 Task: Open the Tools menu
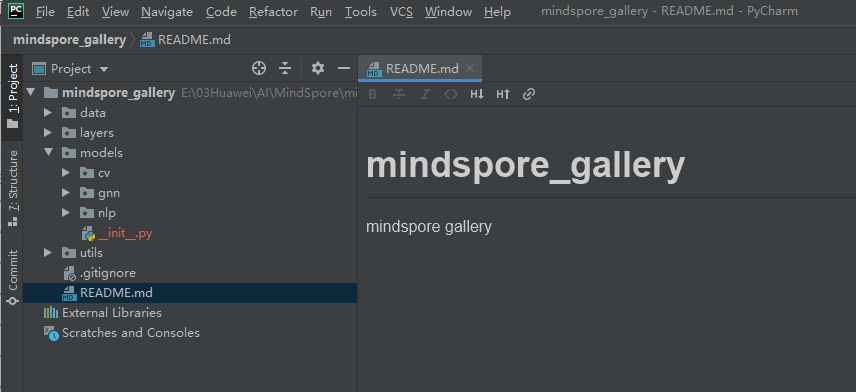coord(360,11)
